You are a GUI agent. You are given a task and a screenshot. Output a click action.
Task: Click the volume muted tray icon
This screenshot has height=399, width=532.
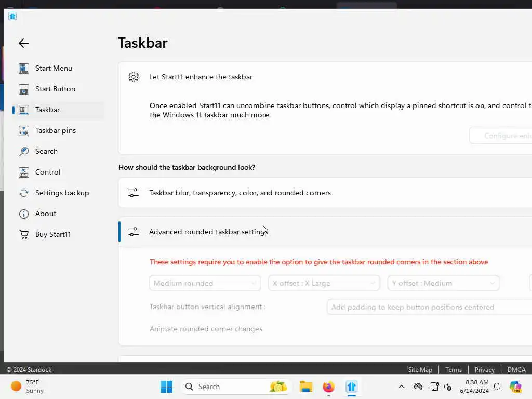coord(448,387)
